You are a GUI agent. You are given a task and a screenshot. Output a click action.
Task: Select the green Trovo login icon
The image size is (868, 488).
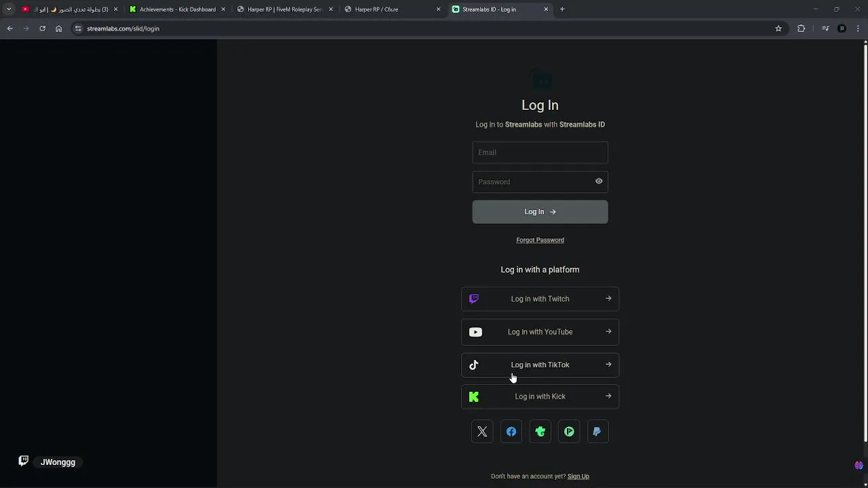(540, 432)
